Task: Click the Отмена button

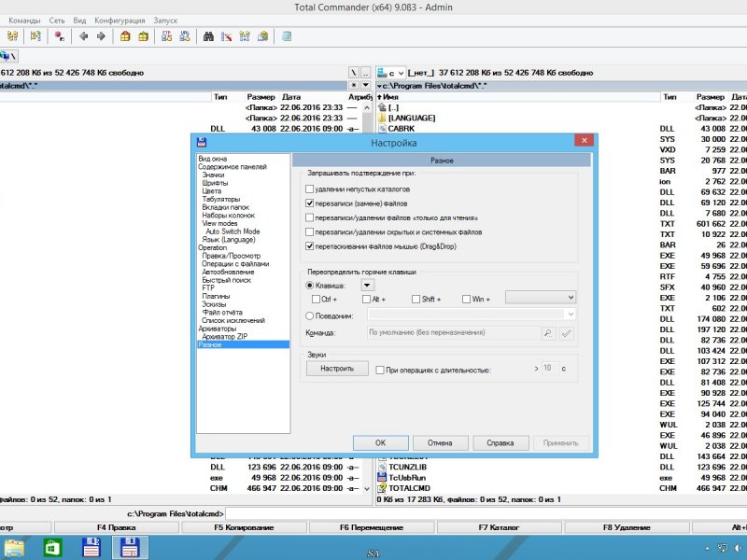Action: point(440,442)
